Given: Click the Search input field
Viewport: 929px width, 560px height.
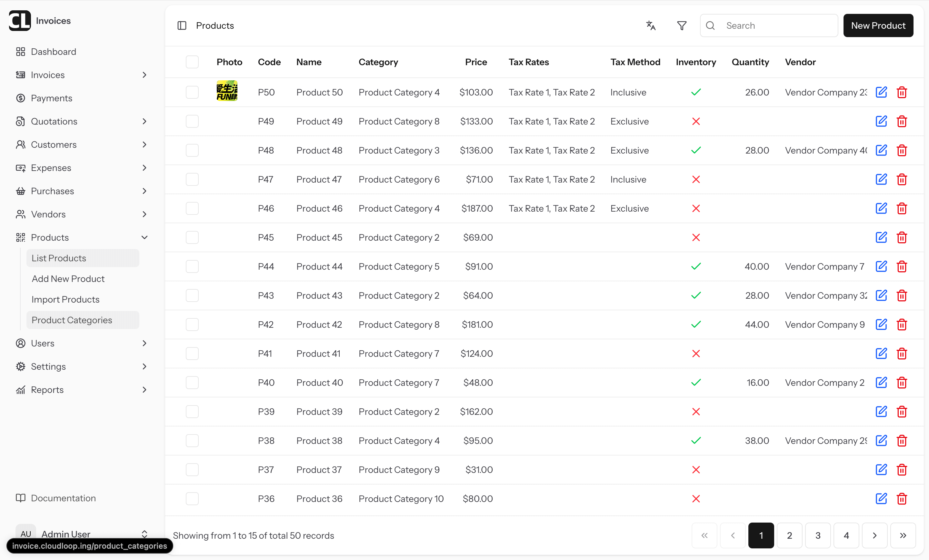Looking at the screenshot, I should [x=769, y=25].
